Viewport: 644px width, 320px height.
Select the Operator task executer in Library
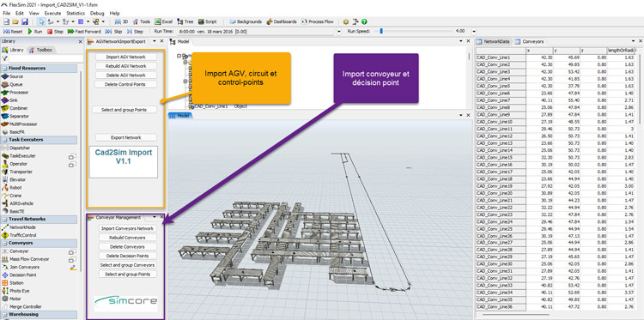(15, 164)
